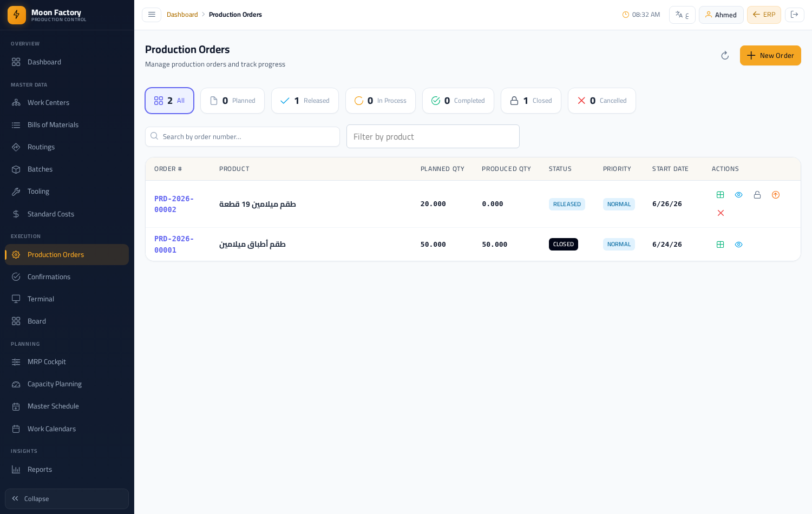Click produced quantity 0.000

[493, 204]
